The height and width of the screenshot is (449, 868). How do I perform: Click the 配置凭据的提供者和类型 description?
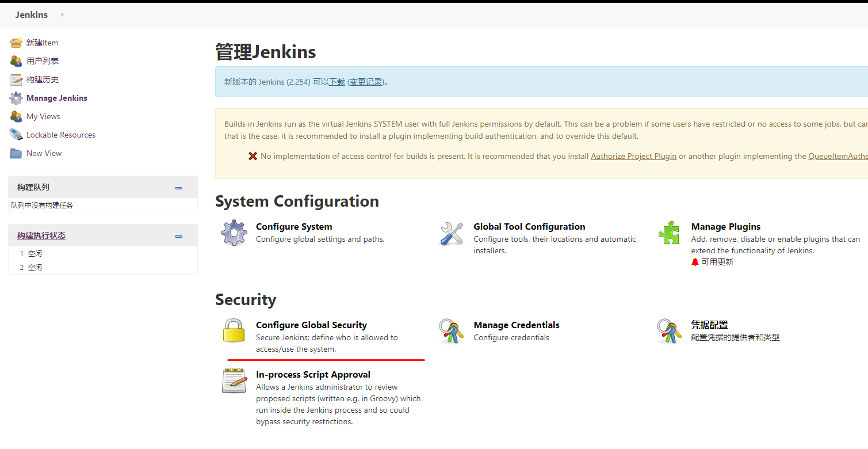click(x=735, y=337)
